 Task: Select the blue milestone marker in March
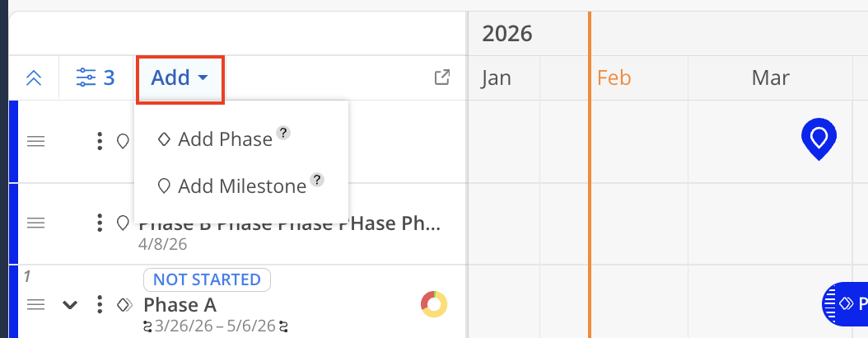tap(819, 138)
